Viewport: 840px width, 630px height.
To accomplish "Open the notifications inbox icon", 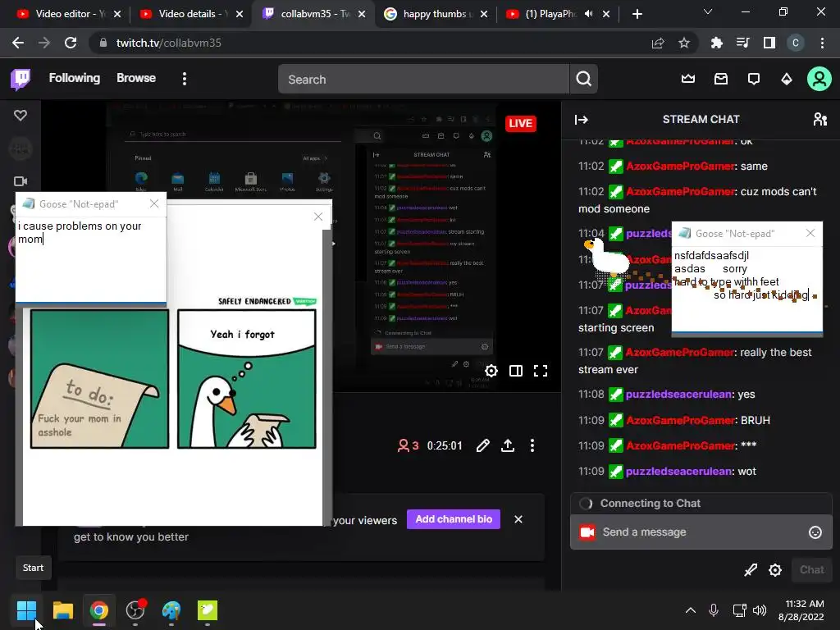I will [721, 80].
